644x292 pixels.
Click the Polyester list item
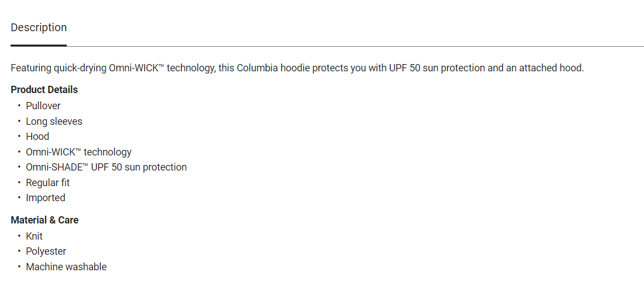click(46, 251)
